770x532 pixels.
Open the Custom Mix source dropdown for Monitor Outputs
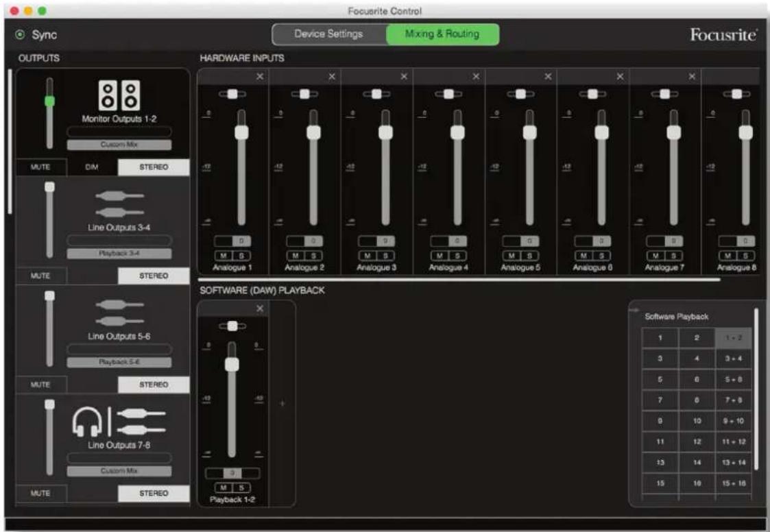(x=119, y=145)
